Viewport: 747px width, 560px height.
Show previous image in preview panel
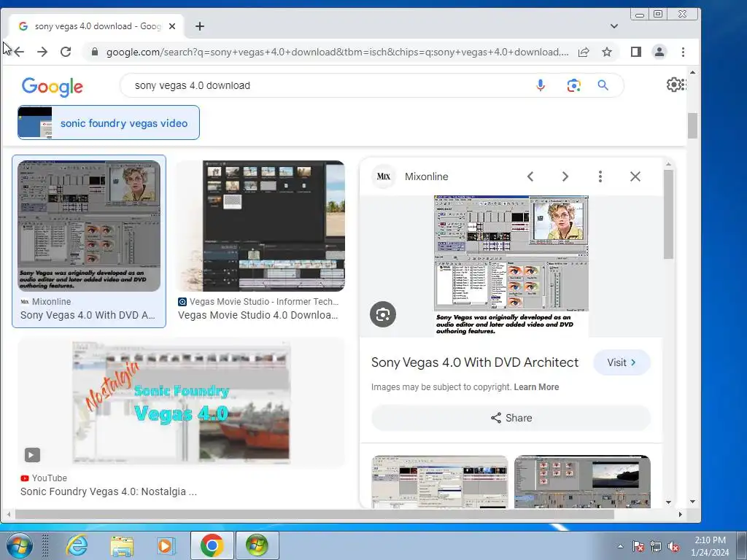pyautogui.click(x=530, y=176)
